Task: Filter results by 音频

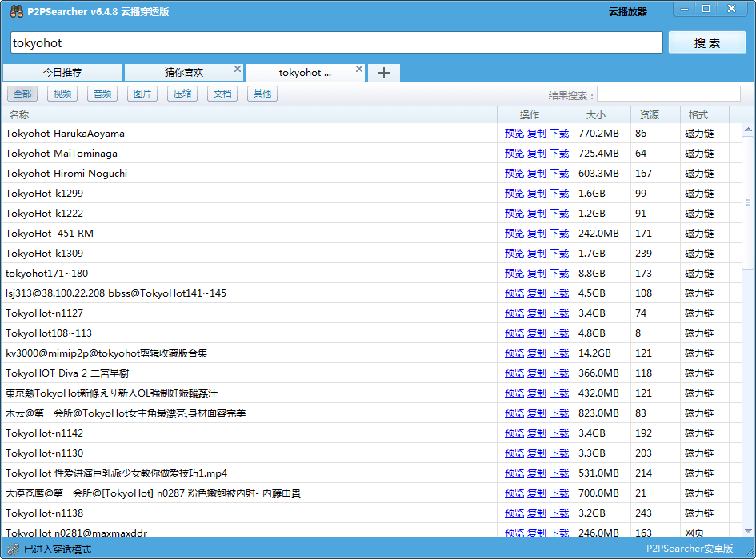Action: [x=102, y=94]
